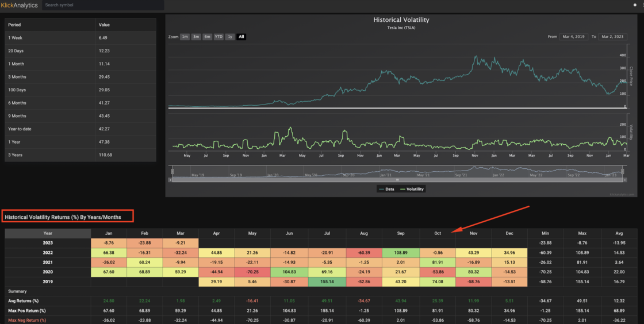Toggle the Data series in legend
The height and width of the screenshot is (324, 644).
coord(386,189)
